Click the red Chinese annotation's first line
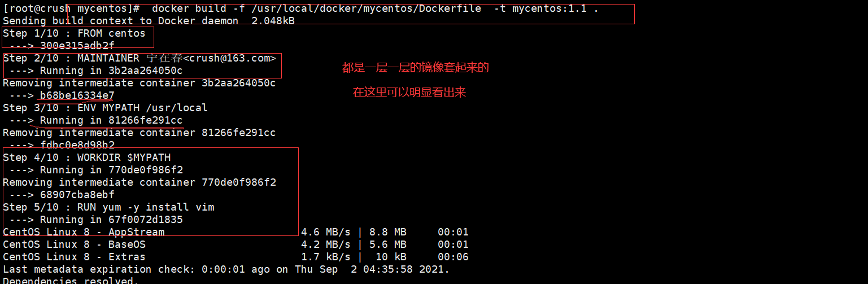This screenshot has height=284, width=868. (415, 68)
